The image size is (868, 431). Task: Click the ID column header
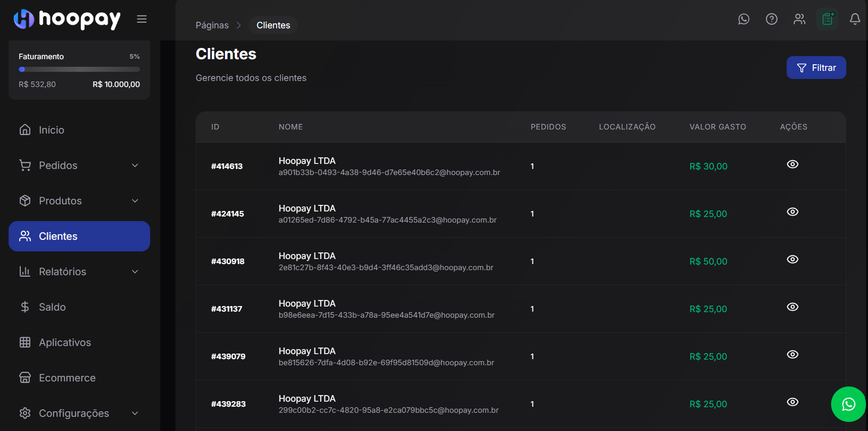[215, 127]
